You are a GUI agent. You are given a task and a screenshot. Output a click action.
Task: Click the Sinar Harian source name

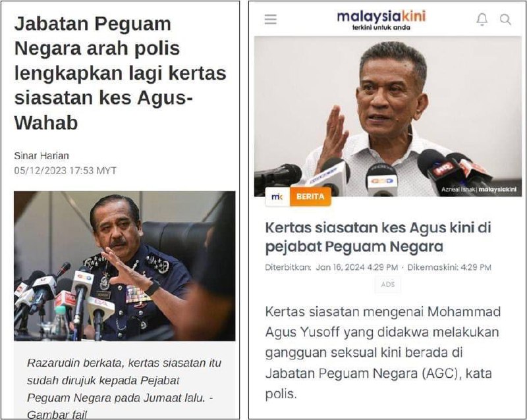click(42, 155)
